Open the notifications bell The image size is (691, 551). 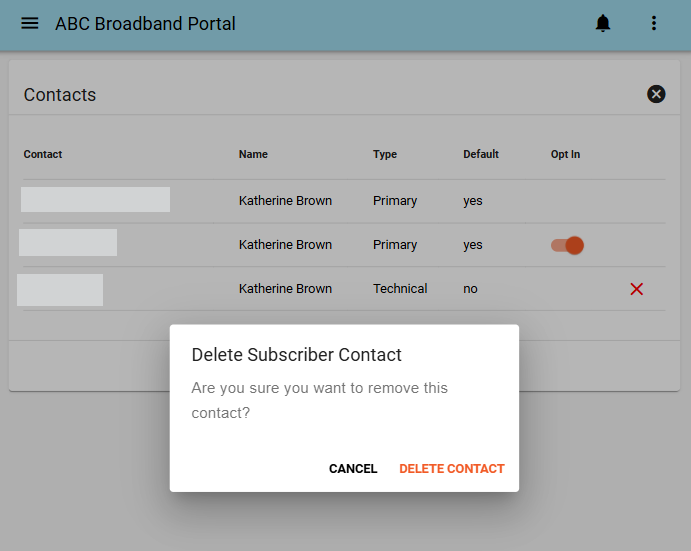click(602, 23)
